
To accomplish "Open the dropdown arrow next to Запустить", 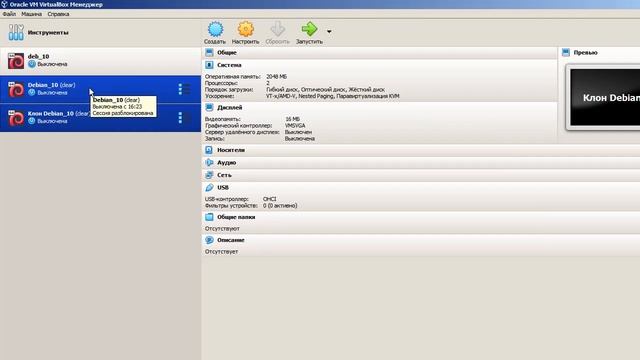I will point(329,31).
